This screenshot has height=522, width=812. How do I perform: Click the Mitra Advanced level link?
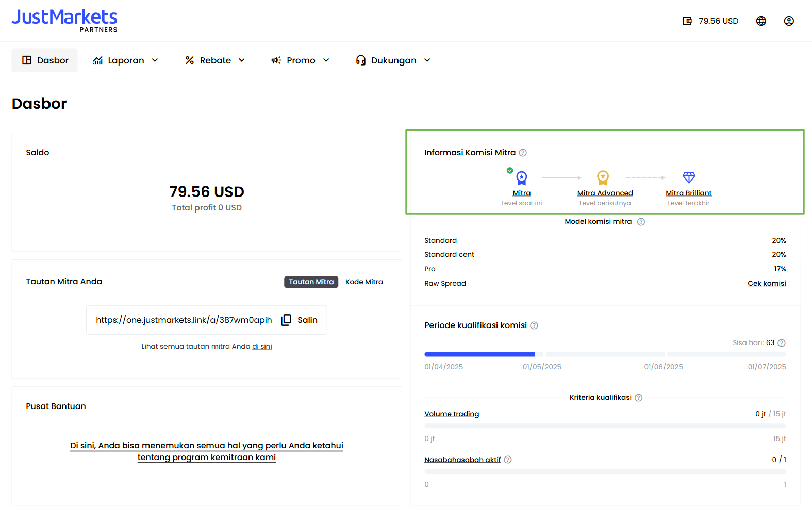[605, 193]
